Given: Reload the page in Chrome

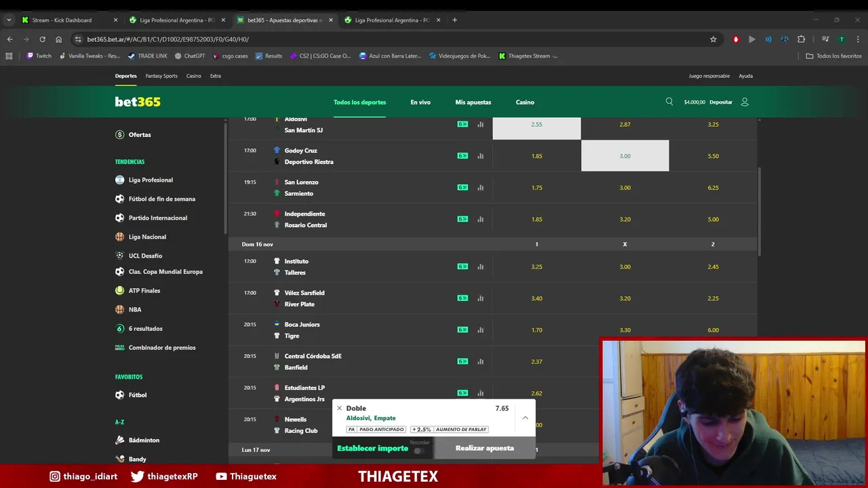Looking at the screenshot, I should [42, 39].
